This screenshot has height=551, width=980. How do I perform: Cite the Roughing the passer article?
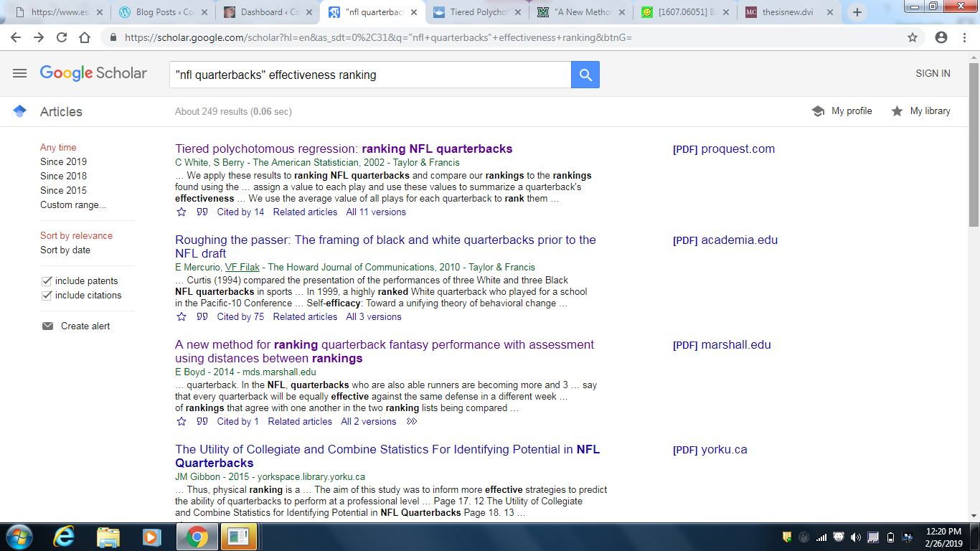tap(202, 317)
